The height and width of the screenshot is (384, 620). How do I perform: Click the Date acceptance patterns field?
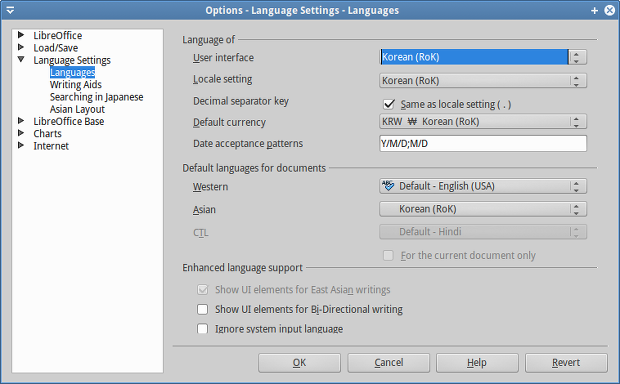tap(483, 144)
